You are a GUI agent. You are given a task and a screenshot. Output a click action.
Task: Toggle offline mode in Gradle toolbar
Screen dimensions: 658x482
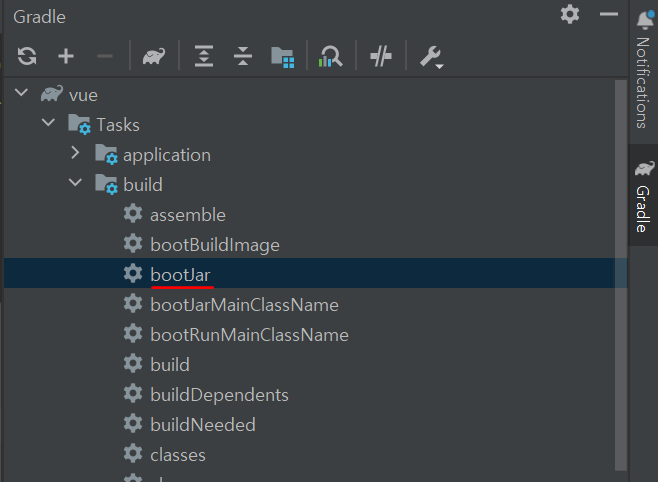381,56
